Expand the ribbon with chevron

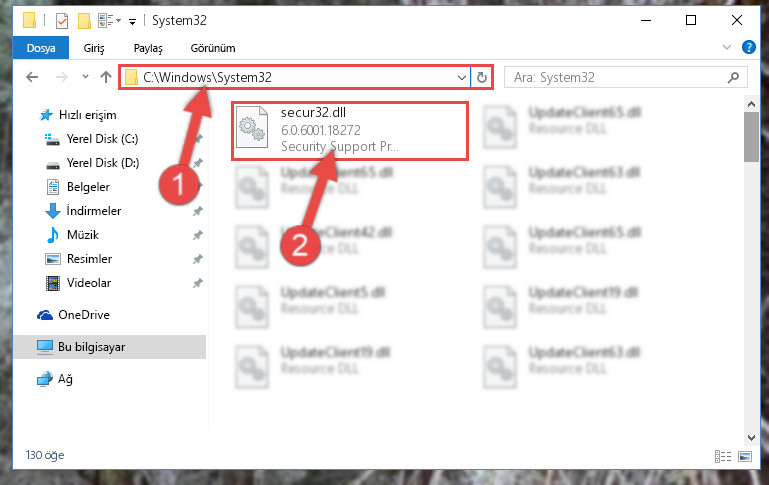[x=726, y=48]
